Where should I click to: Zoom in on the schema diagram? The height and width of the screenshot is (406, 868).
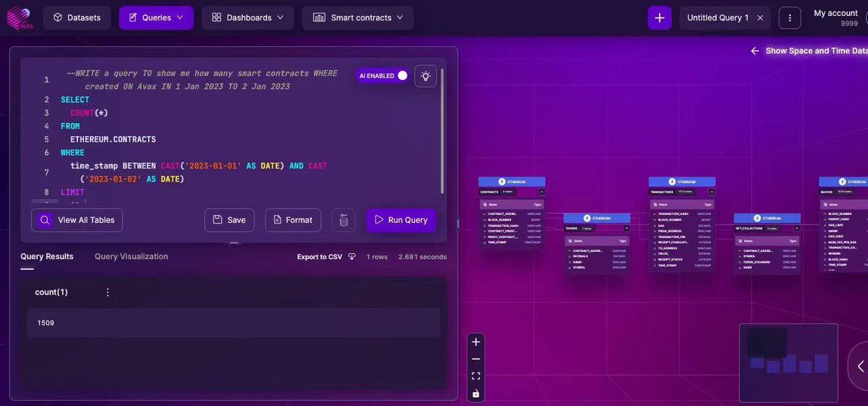click(475, 342)
